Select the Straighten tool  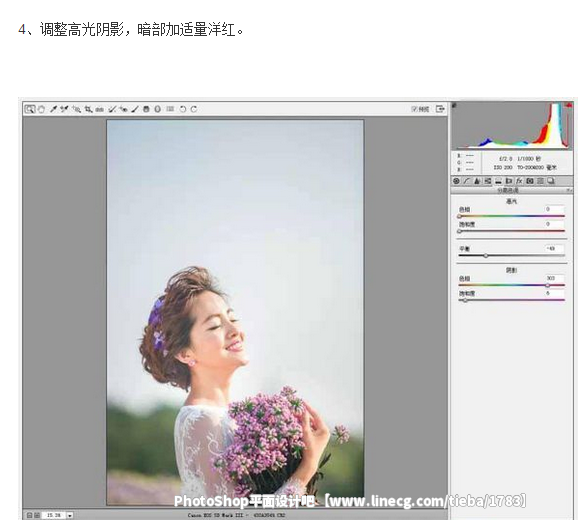tap(99, 109)
